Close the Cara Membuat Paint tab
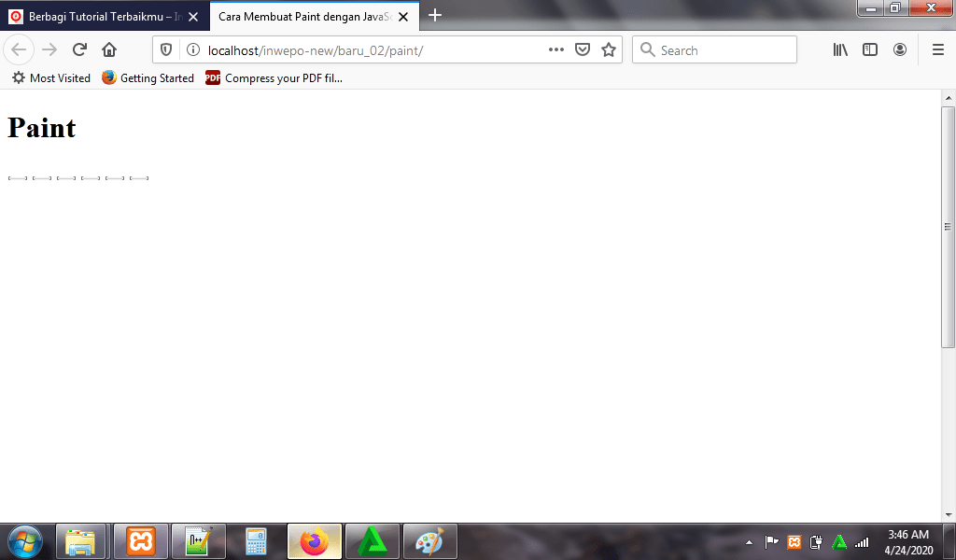 [403, 17]
